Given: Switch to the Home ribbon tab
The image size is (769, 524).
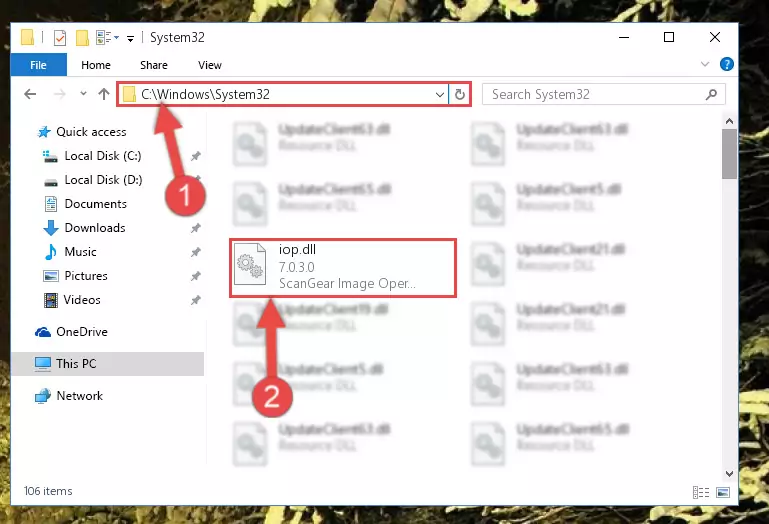Looking at the screenshot, I should point(96,65).
